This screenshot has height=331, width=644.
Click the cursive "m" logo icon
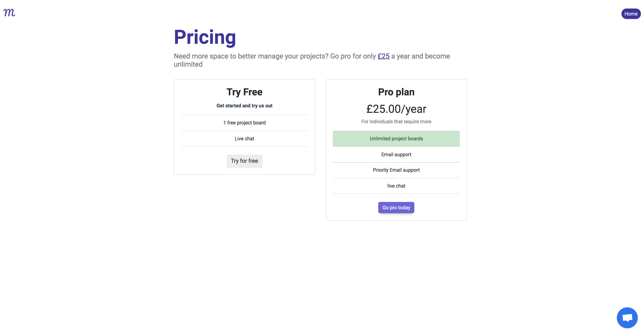[x=9, y=13]
